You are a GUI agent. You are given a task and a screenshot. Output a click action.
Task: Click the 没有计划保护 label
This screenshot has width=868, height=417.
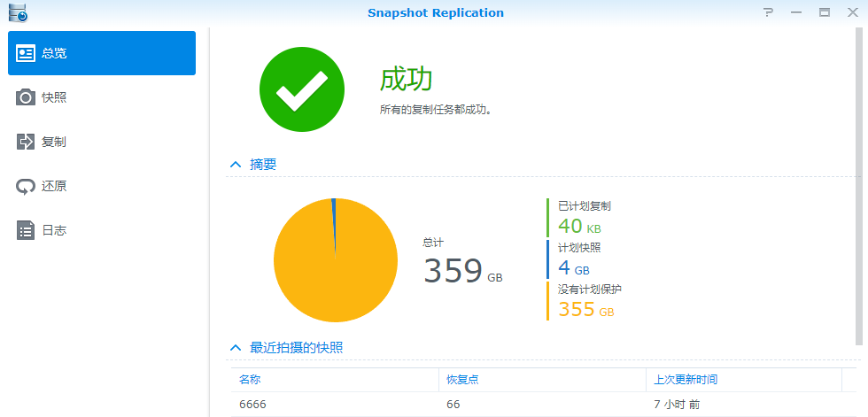coord(590,290)
